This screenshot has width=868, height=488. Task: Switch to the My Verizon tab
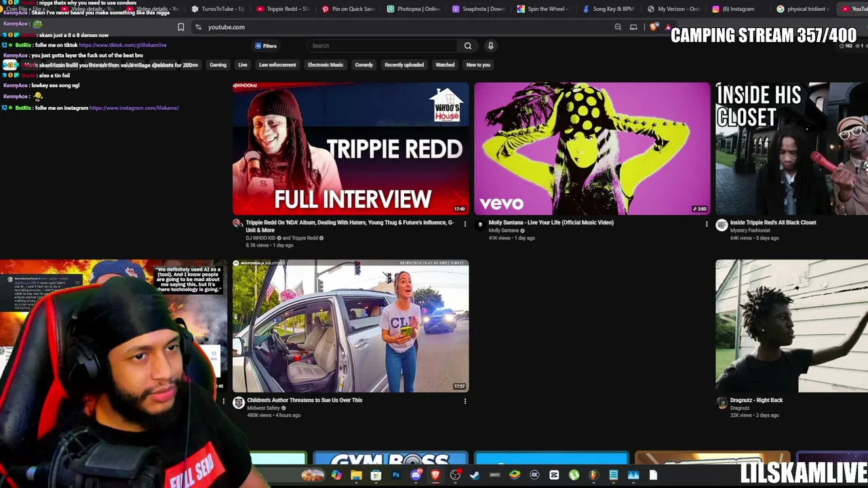pos(675,9)
